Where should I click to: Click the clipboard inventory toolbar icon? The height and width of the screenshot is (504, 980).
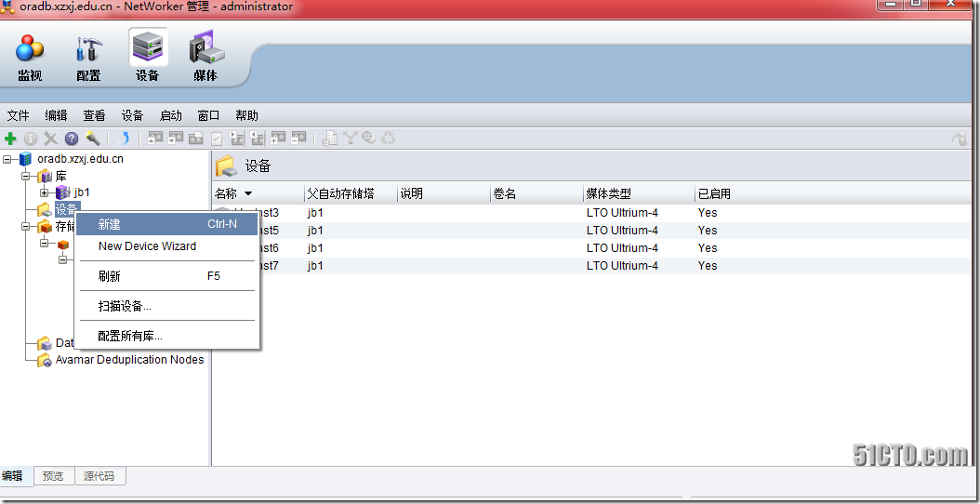click(217, 139)
